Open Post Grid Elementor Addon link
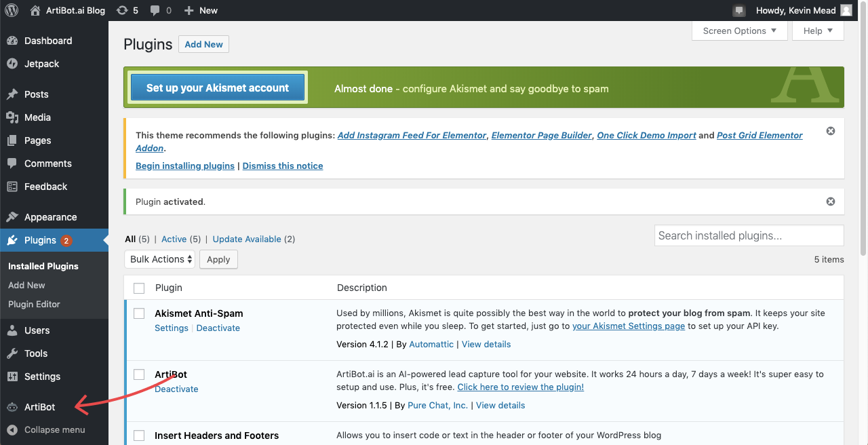The width and height of the screenshot is (868, 445). click(x=759, y=135)
